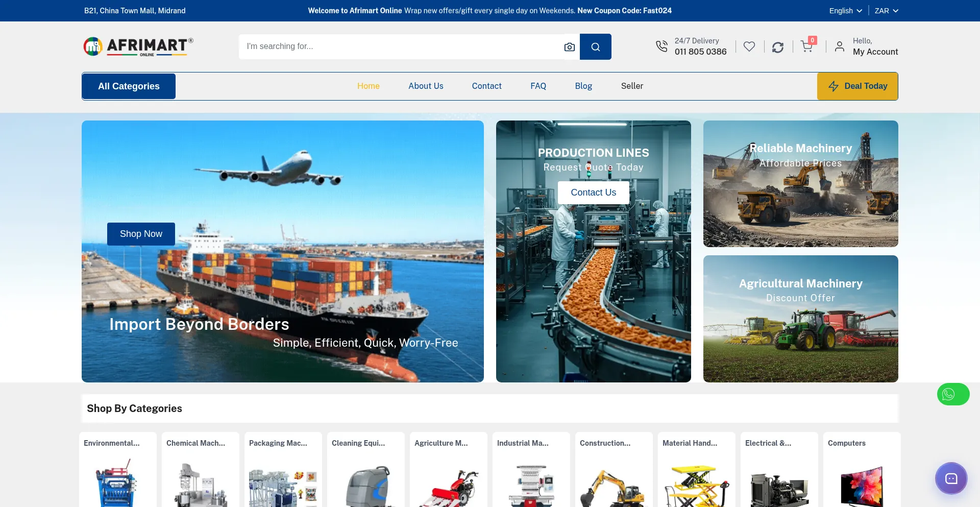
Task: Expand the English language dropdown
Action: tap(845, 11)
